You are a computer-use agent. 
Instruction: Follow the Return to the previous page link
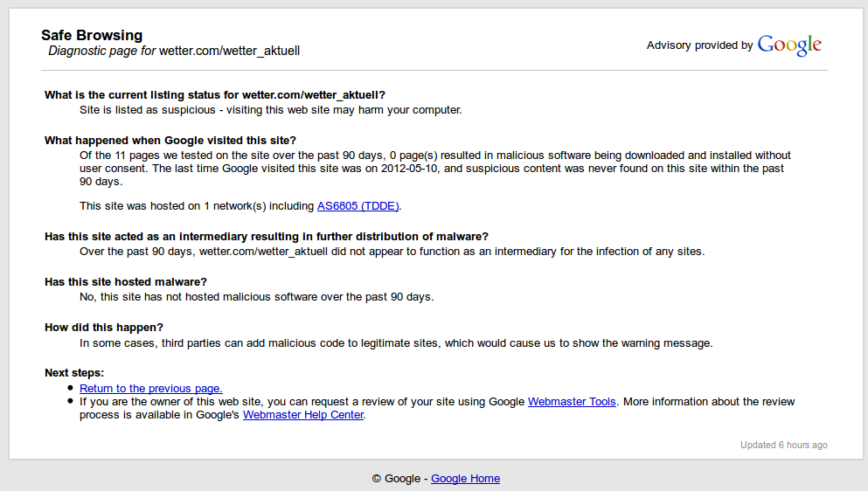150,389
